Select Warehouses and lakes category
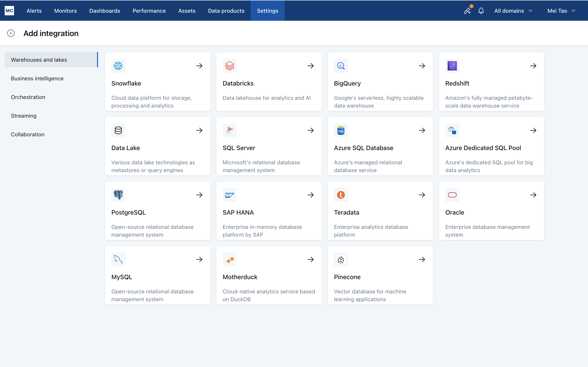The width and height of the screenshot is (588, 367). (x=51, y=60)
